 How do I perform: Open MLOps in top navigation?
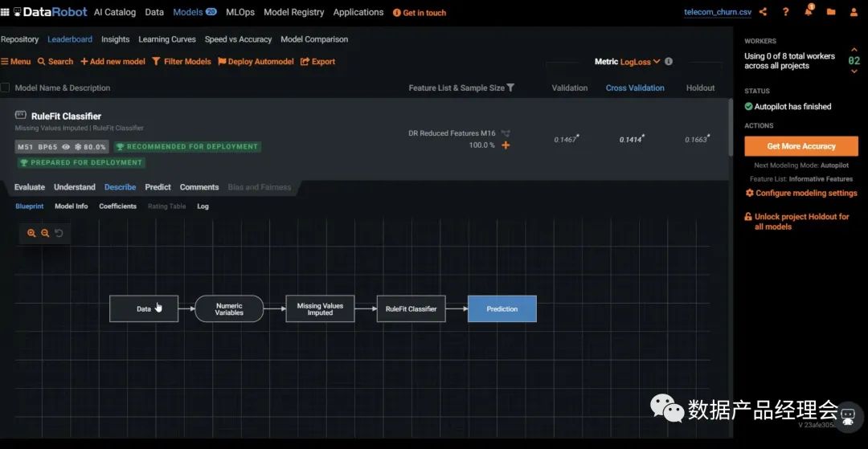[x=240, y=12]
